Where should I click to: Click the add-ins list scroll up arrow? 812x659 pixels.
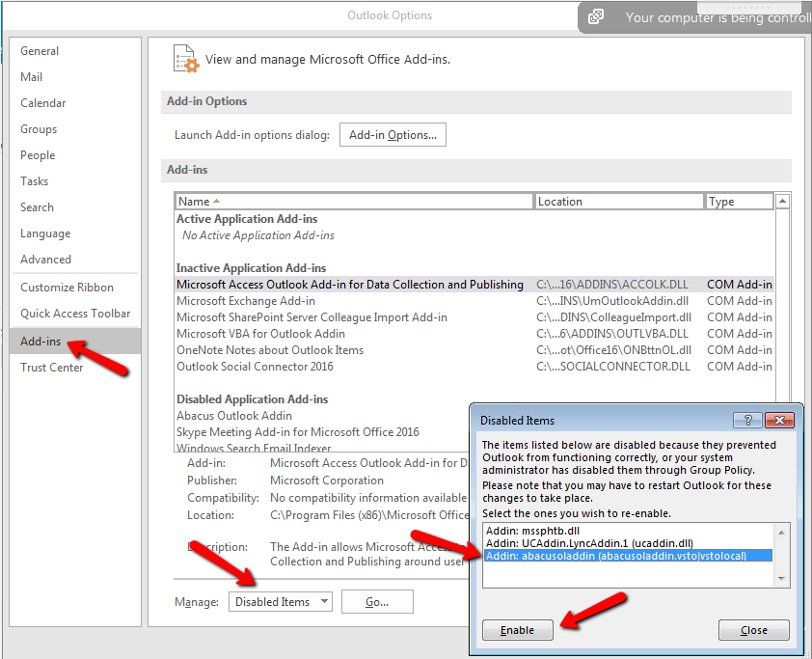pyautogui.click(x=782, y=201)
